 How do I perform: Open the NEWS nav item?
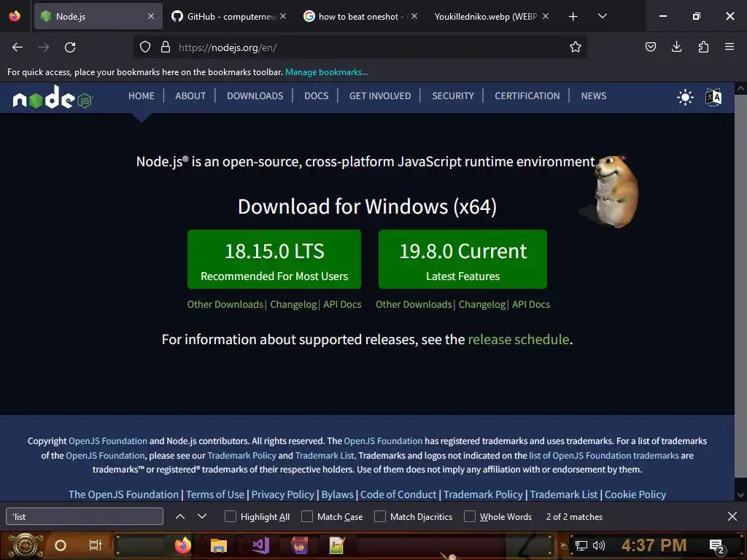594,96
